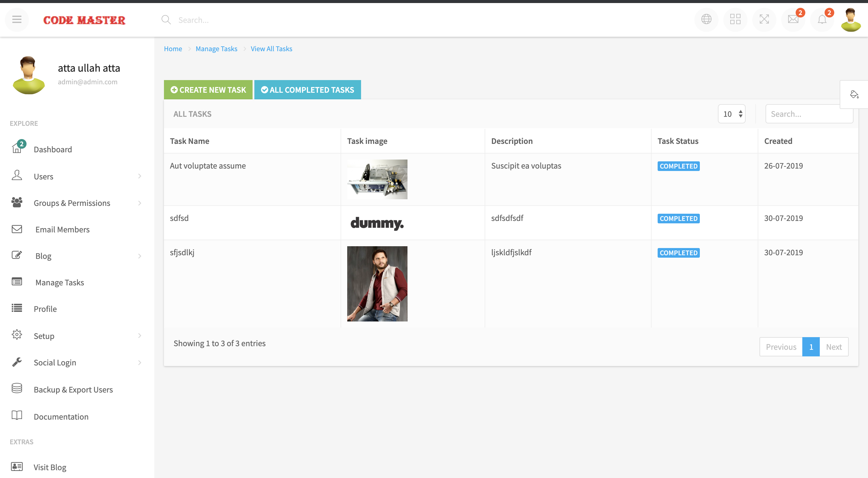Click the Next pagination button

834,347
